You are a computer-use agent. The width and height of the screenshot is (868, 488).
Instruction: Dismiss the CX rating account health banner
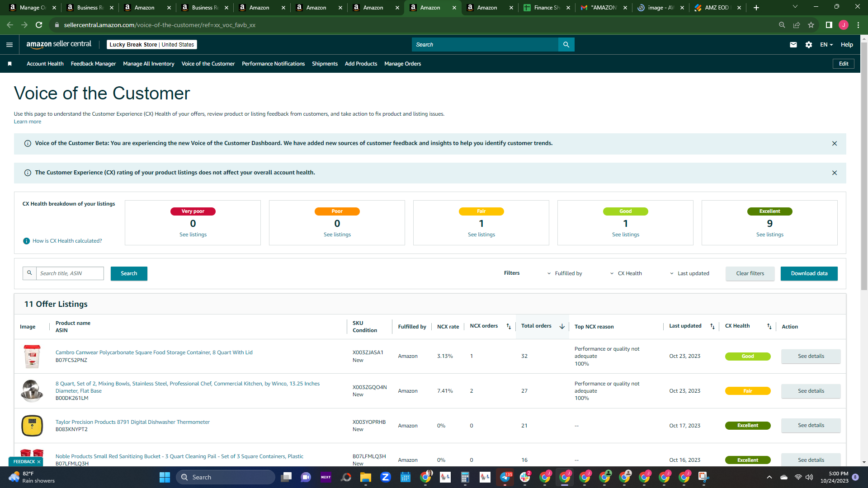(835, 173)
